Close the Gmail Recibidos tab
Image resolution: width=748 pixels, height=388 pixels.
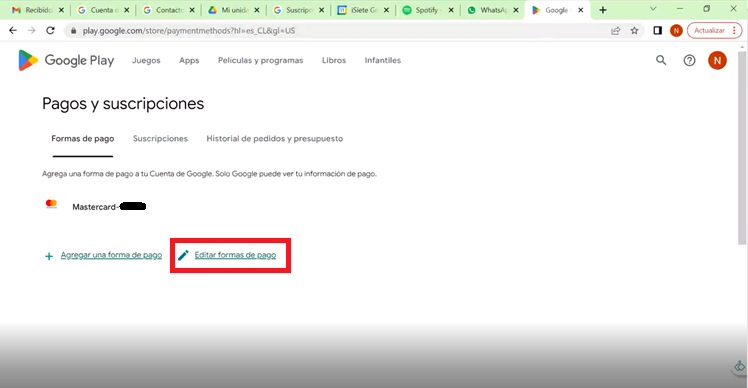tap(61, 10)
